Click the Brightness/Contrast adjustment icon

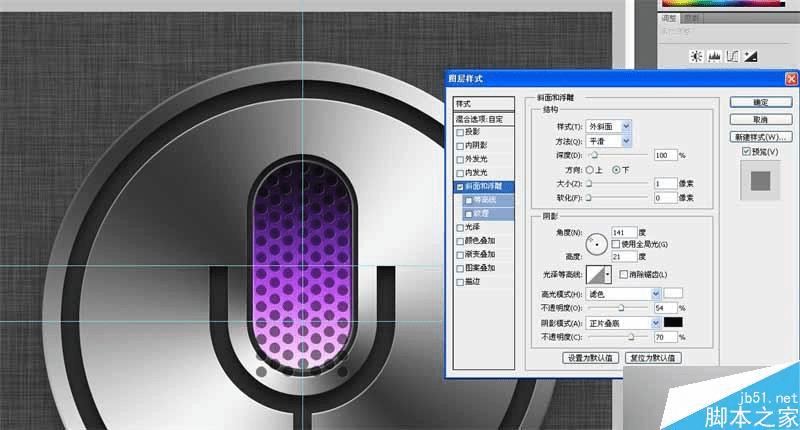(x=696, y=56)
